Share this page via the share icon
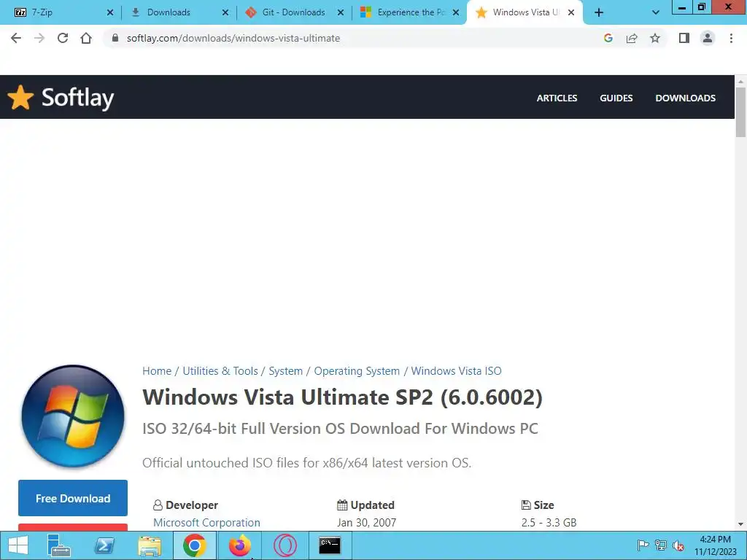Screen dimensions: 747x560 point(632,38)
